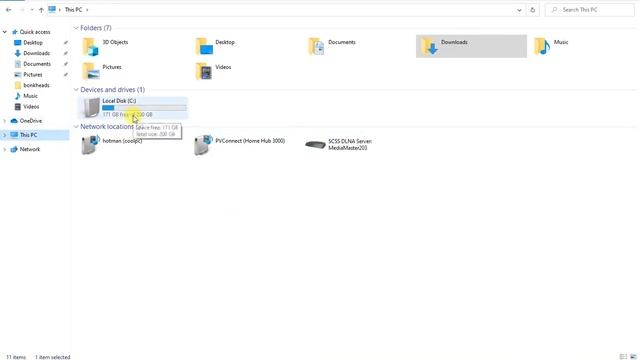Open recent locations dropdown arrow
The width and height of the screenshot is (640, 360).
pyautogui.click(x=32, y=10)
